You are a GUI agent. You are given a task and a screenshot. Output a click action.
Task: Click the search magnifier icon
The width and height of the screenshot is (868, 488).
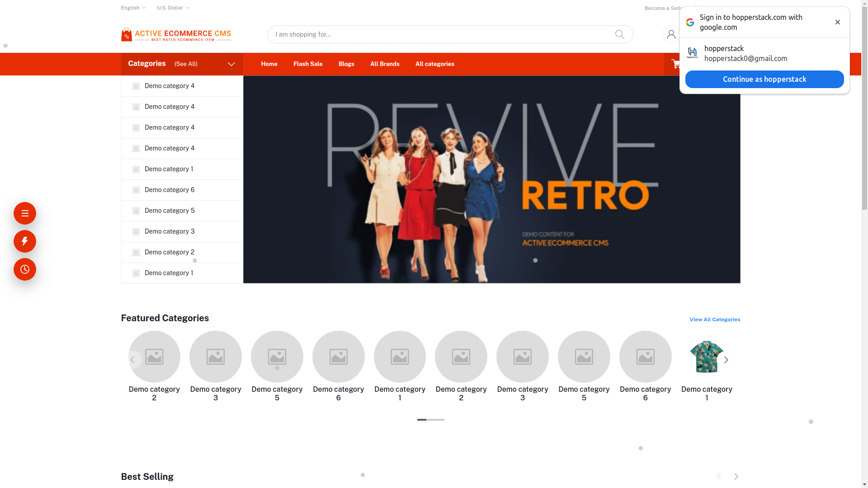[619, 34]
